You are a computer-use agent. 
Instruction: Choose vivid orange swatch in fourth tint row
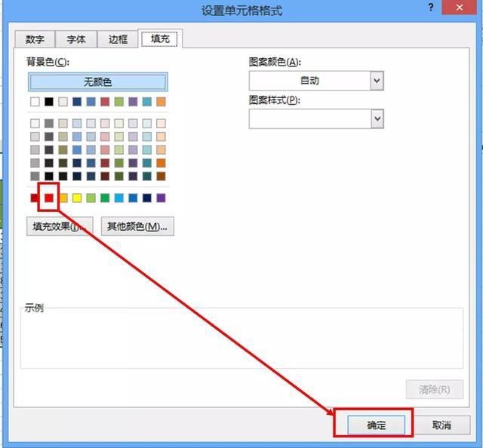(x=161, y=163)
